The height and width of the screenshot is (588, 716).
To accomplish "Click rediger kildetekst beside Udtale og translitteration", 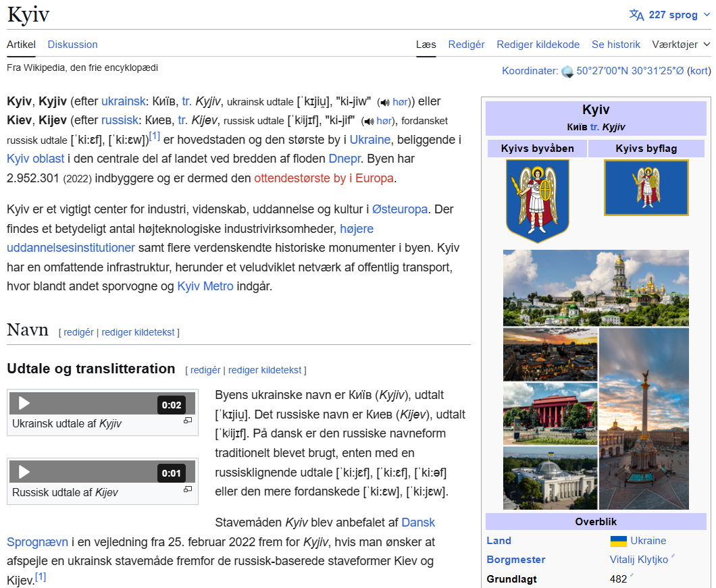I will [265, 370].
